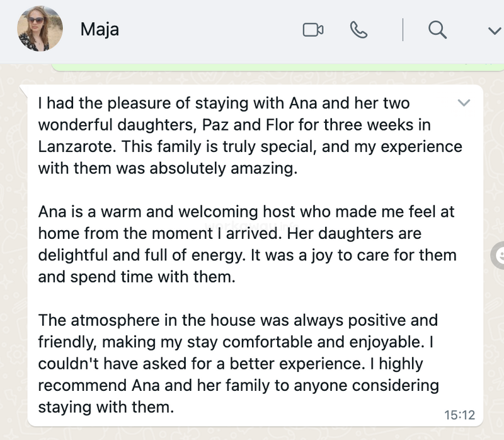React with emoji button beside message
Viewport: 504px width, 440px height.
click(x=499, y=255)
